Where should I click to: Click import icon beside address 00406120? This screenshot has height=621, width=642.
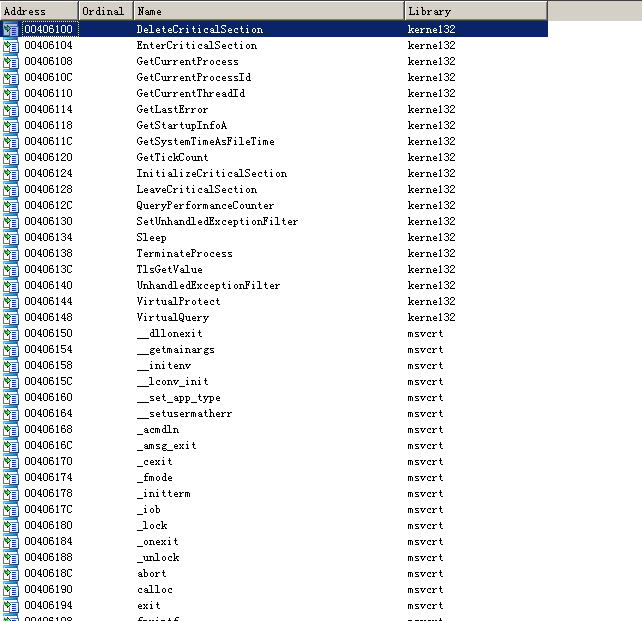click(11, 158)
